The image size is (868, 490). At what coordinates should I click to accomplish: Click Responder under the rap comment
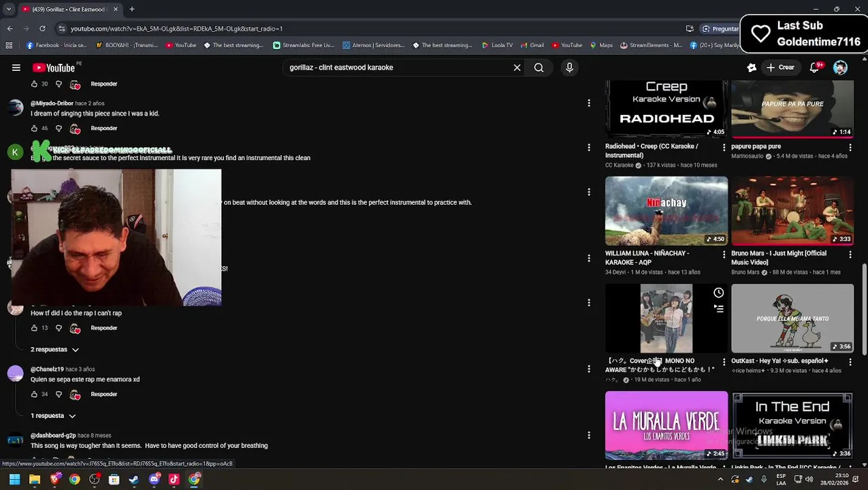click(104, 328)
